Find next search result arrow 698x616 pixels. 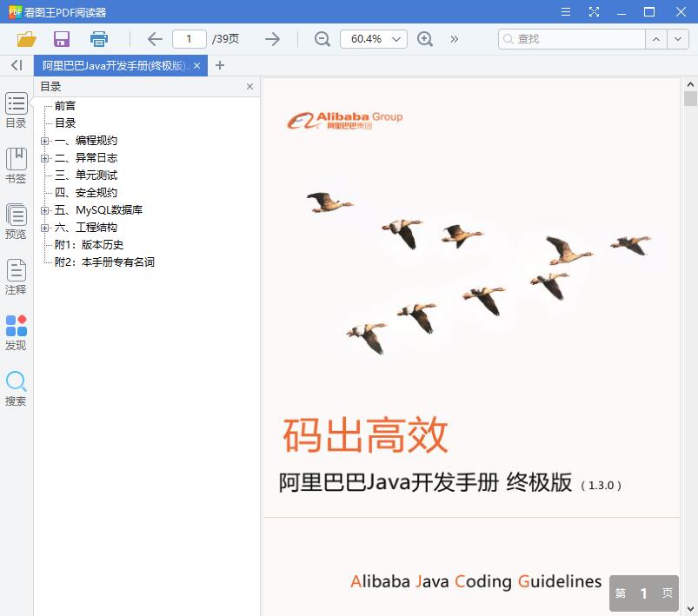pos(677,39)
